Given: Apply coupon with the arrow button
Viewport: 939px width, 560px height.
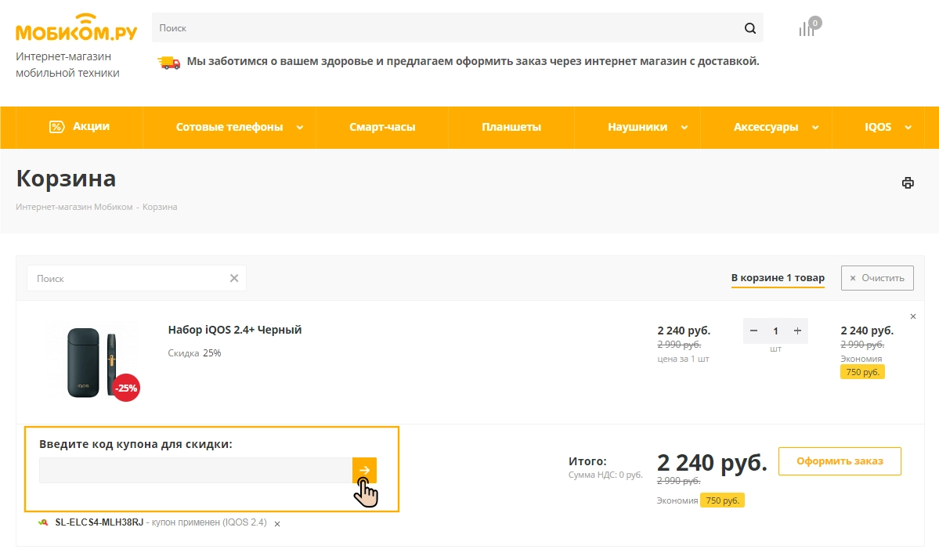Looking at the screenshot, I should click(x=364, y=470).
